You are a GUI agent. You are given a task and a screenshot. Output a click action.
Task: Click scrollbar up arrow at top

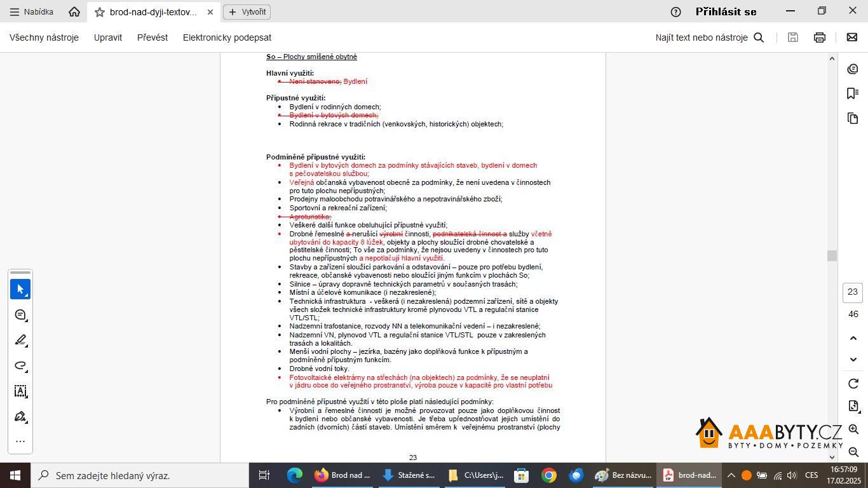tap(832, 58)
